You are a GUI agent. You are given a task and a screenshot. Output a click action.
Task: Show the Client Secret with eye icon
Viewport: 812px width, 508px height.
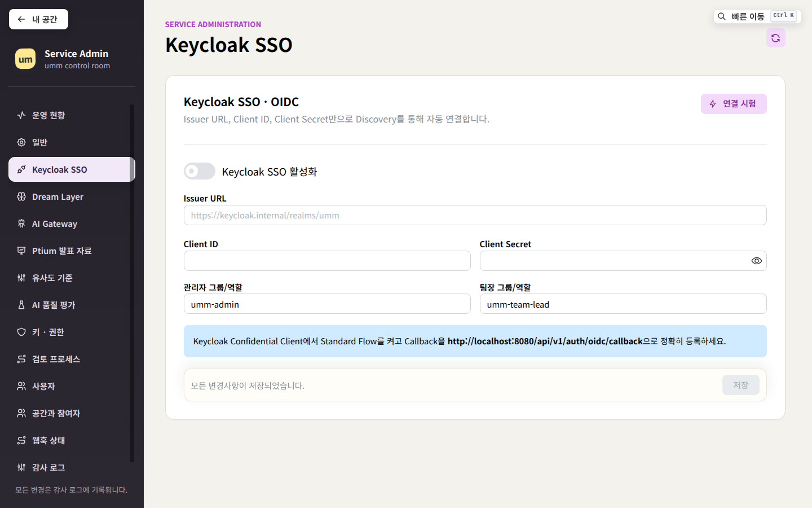click(x=757, y=261)
